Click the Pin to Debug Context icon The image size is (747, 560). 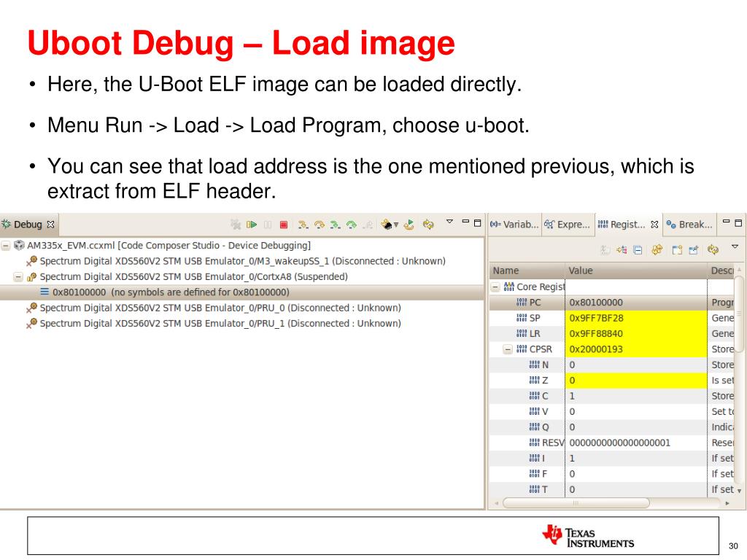pyautogui.click(x=693, y=249)
